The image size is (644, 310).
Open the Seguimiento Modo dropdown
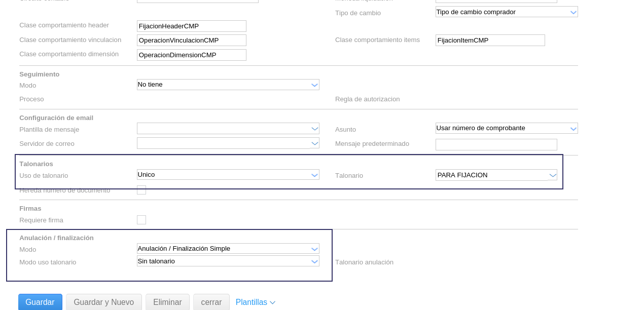pos(228,85)
